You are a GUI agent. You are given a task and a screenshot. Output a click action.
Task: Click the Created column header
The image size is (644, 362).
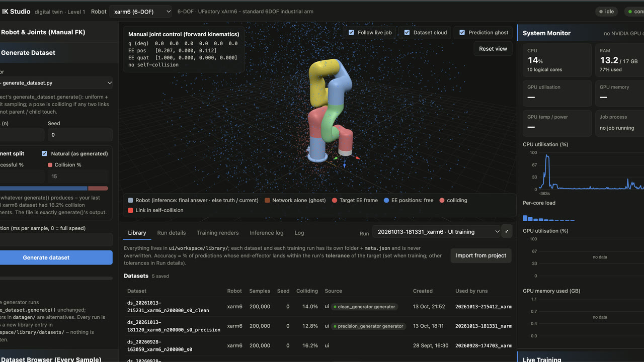[423, 291]
